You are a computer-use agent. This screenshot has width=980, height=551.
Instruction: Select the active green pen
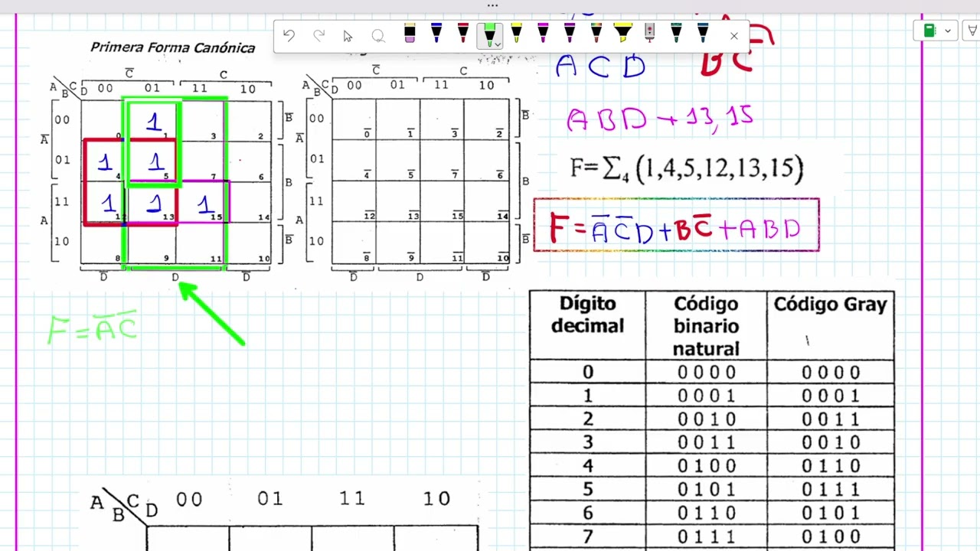[x=488, y=34]
